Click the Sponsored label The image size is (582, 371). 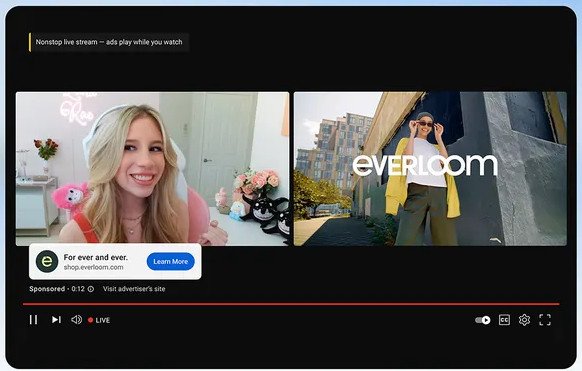coord(47,289)
